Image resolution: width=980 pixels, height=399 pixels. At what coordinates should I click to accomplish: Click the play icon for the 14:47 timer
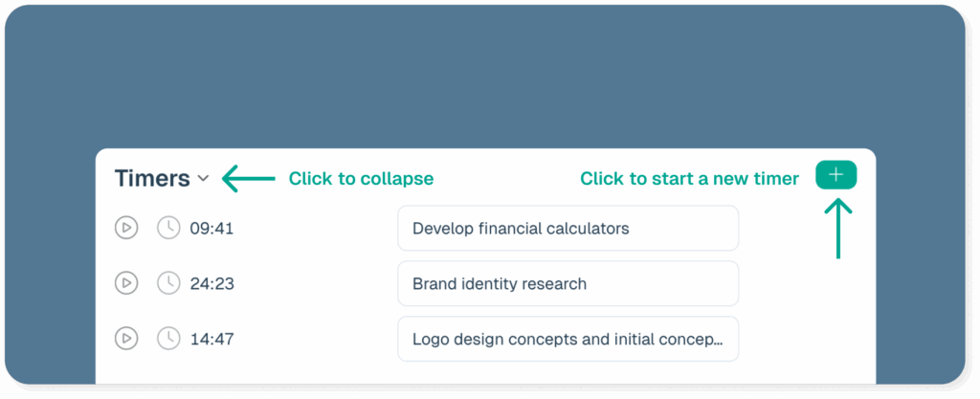125,339
